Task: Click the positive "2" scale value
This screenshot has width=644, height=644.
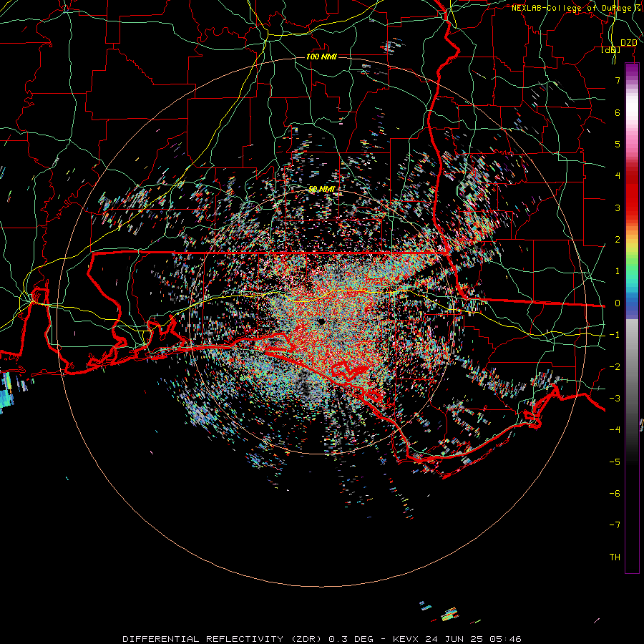Action: tap(618, 240)
